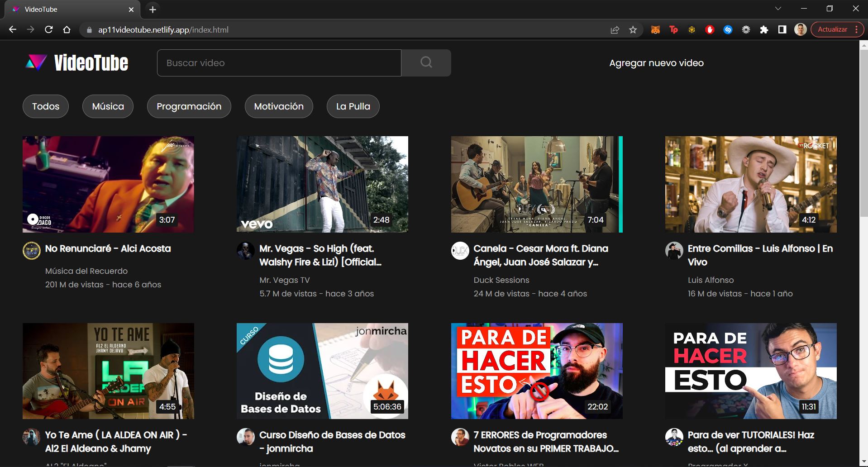
Task: Select the Música category filter
Action: point(108,106)
